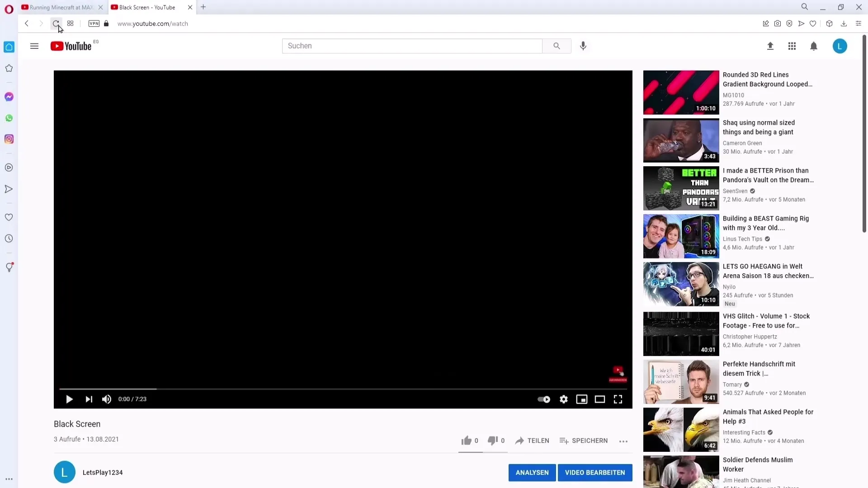Open WhatsApp in the Opera sidebar
The height and width of the screenshot is (488, 868).
point(9,118)
